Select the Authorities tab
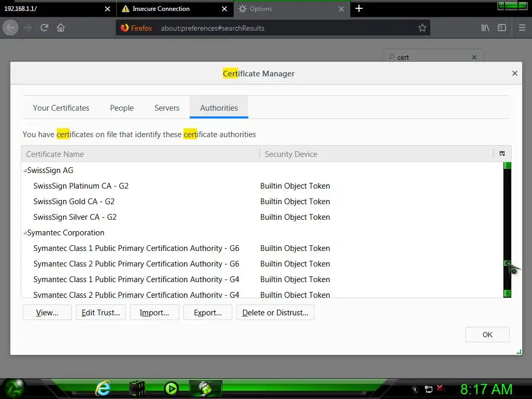Viewport: 532px width, 399px height. (x=219, y=108)
